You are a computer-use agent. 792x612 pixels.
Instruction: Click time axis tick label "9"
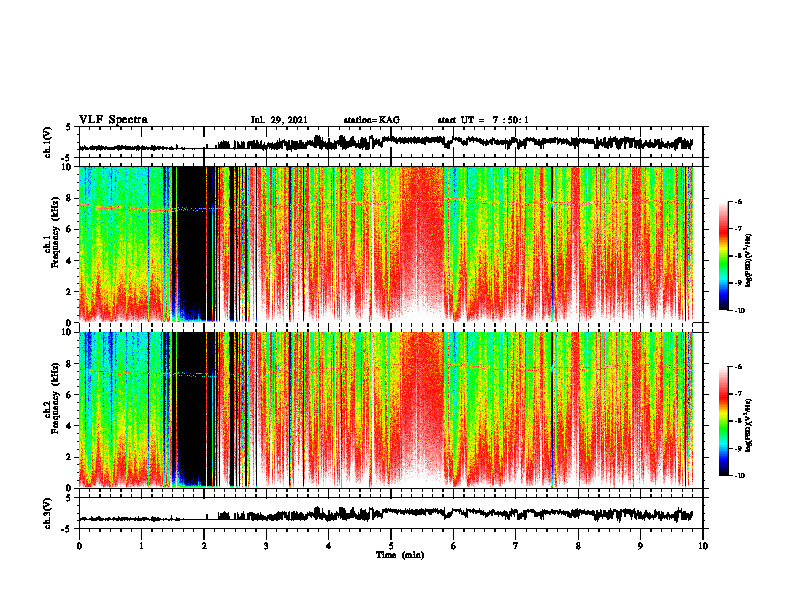pos(640,546)
